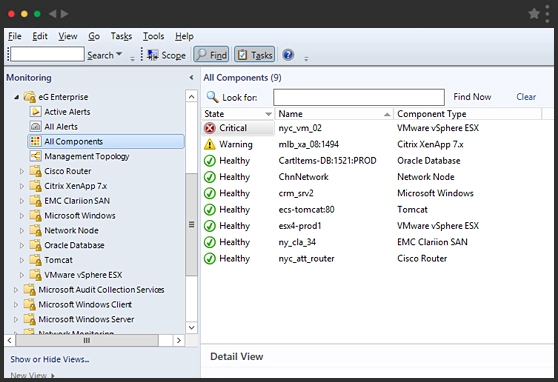Screen dimensions: 558x382
Task: Click the EMC Clariion SAN folder icon
Action: click(35, 201)
